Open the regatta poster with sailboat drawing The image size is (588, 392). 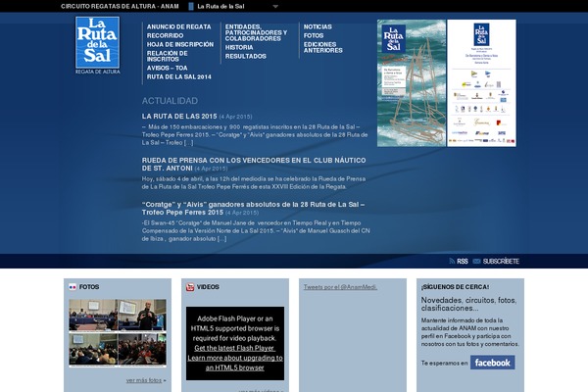point(412,83)
